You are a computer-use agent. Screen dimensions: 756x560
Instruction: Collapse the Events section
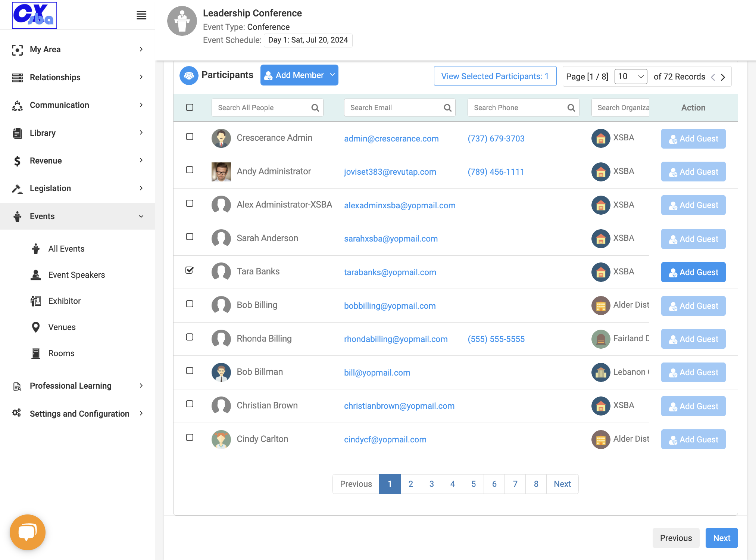[x=78, y=216]
